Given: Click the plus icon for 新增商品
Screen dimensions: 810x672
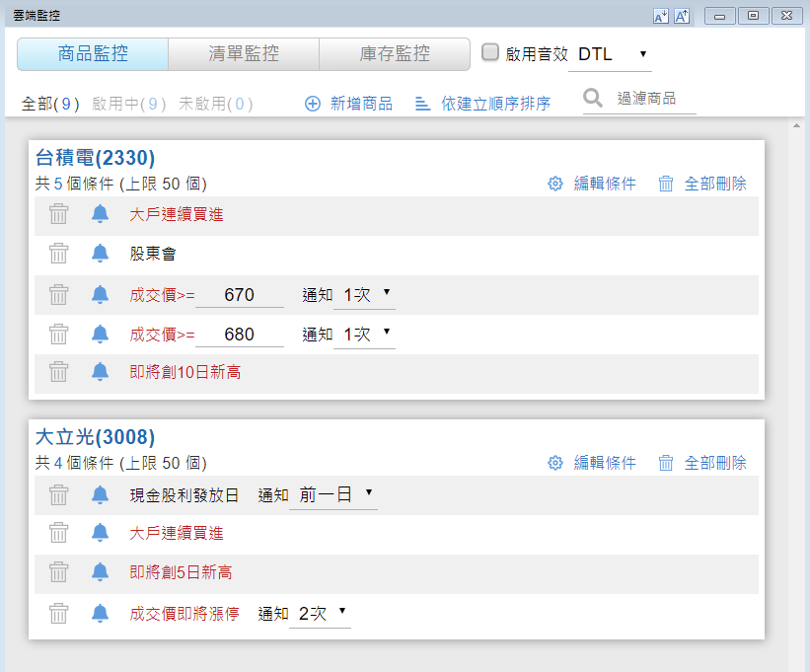Looking at the screenshot, I should click(x=313, y=104).
